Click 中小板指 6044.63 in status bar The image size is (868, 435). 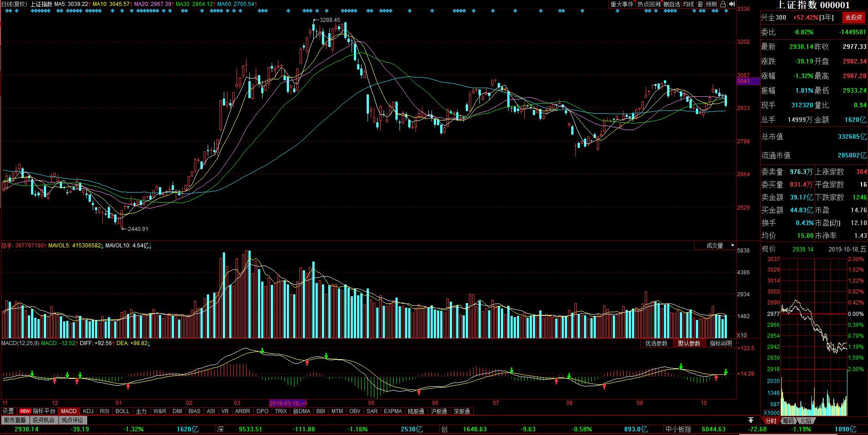[x=695, y=429]
